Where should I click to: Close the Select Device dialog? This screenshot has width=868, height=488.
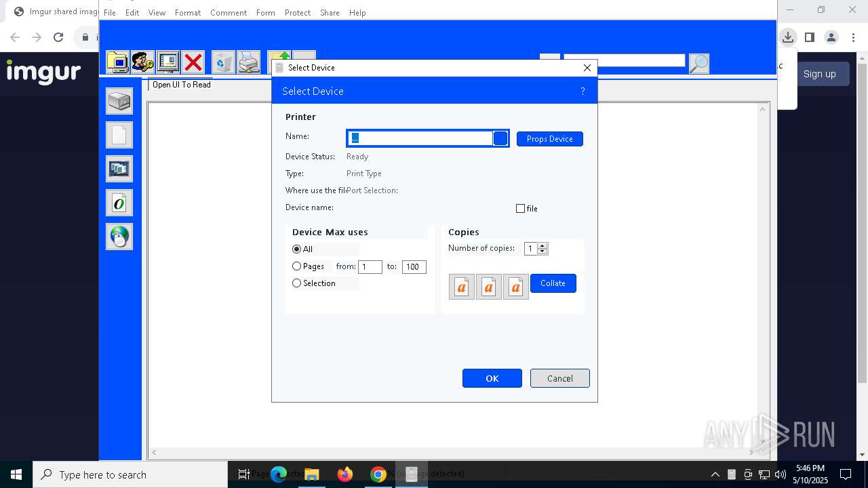point(587,68)
